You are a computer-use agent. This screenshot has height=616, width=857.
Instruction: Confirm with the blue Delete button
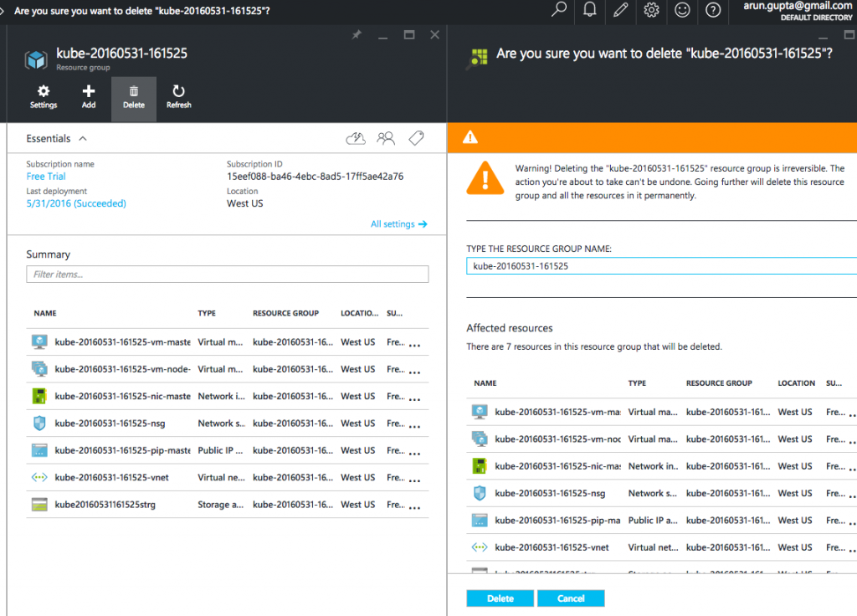point(500,598)
